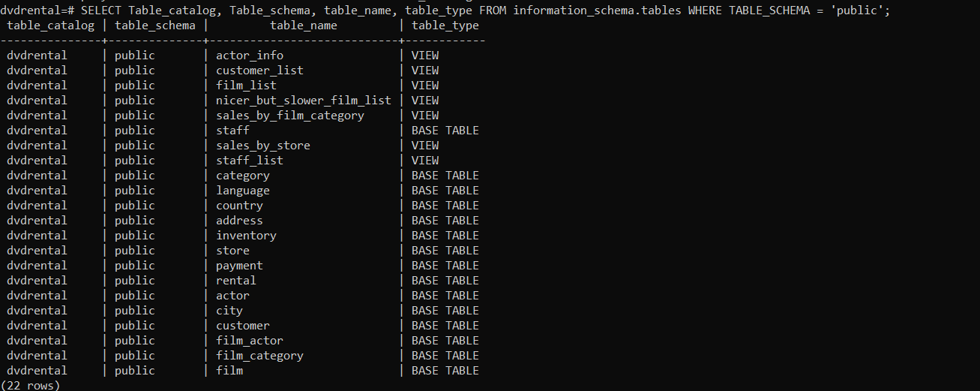The image size is (980, 391).
Task: Click the nicer_but_slower_film_list entry
Action: (304, 101)
